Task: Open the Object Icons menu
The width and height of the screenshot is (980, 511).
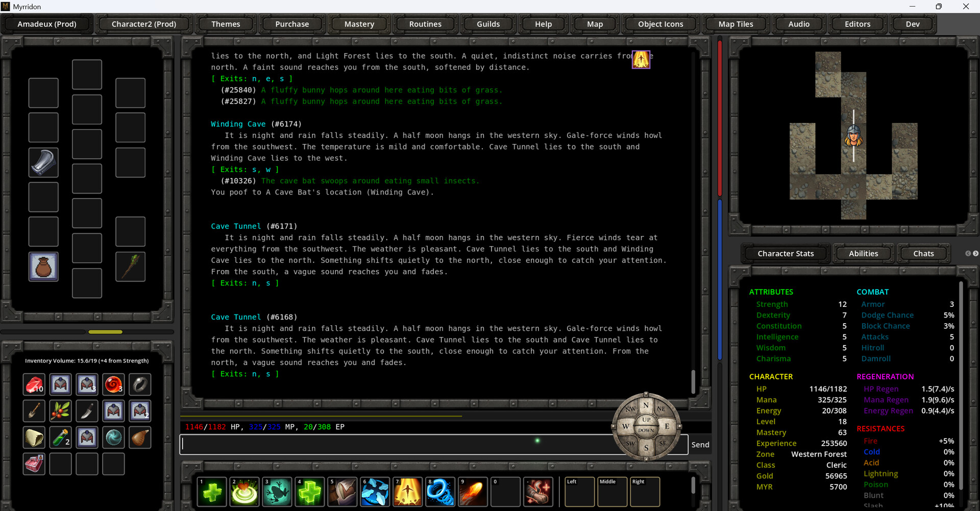Action: pyautogui.click(x=660, y=24)
